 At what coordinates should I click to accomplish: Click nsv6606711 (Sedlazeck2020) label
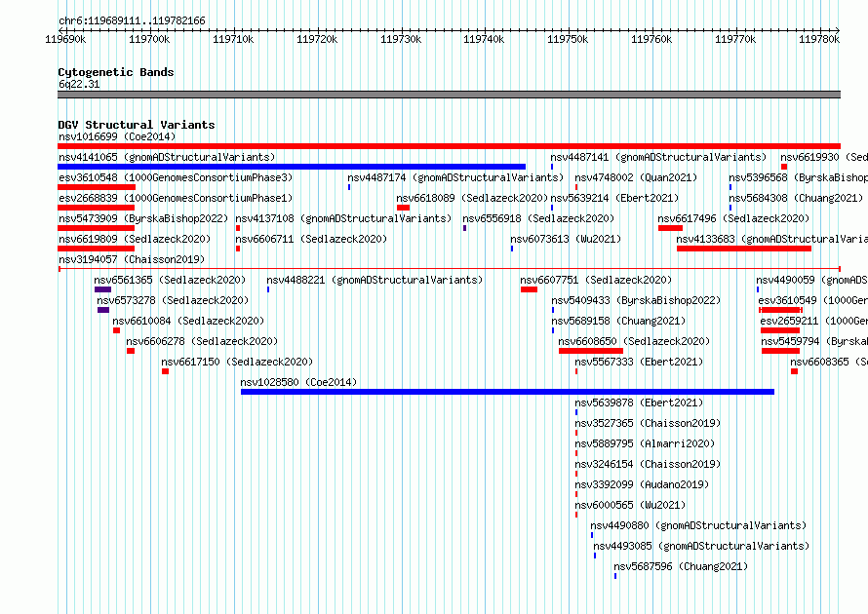[311, 239]
